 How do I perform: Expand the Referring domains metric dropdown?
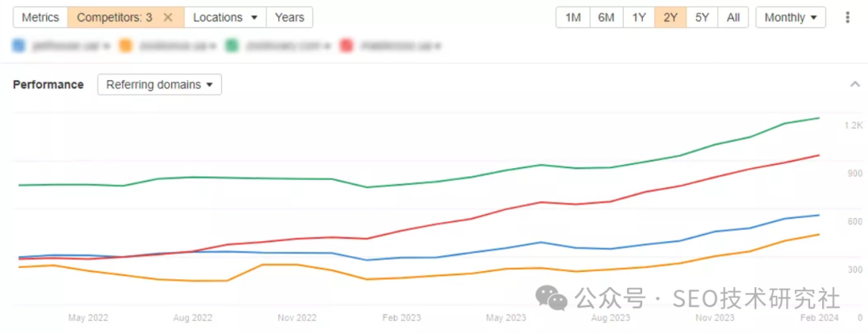[x=159, y=84]
